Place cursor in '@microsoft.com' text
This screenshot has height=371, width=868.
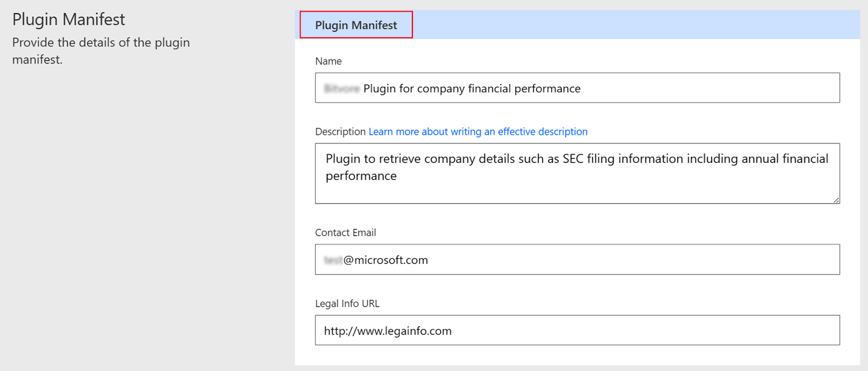coord(386,260)
